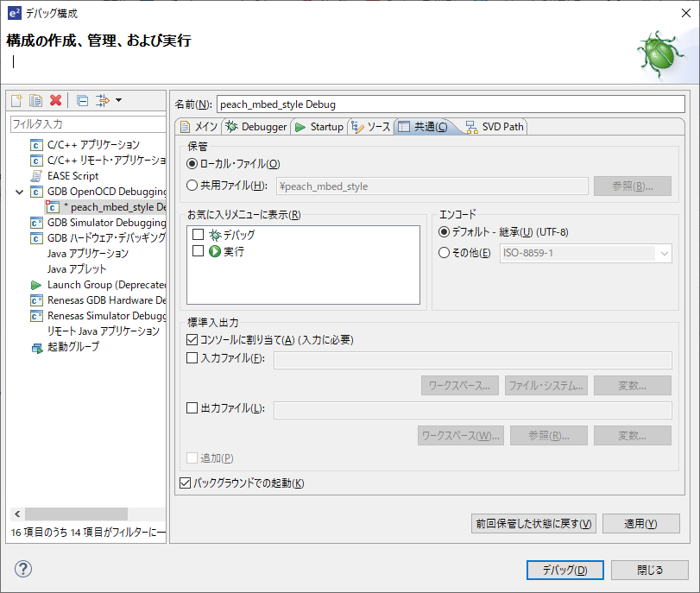Select デフォルト - 継承 encoding radio
Image resolution: width=700 pixels, height=593 pixels.
point(444,232)
